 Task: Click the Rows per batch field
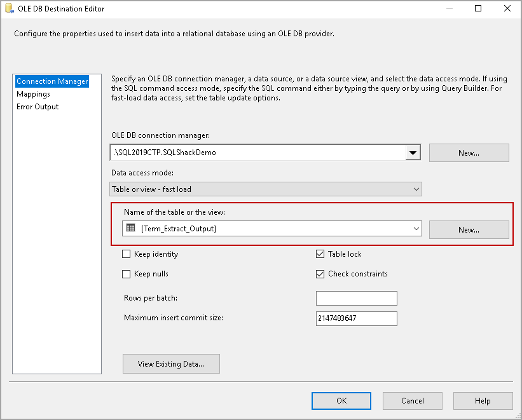(x=356, y=299)
